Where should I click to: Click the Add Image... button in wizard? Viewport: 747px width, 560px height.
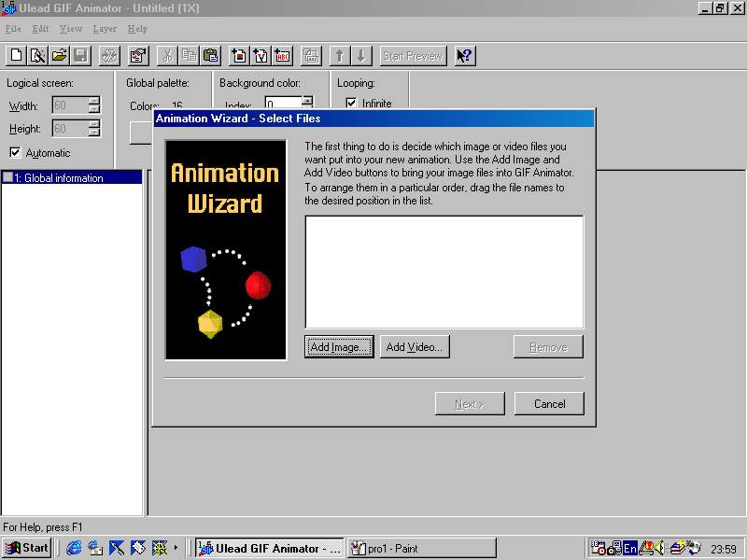(340, 347)
